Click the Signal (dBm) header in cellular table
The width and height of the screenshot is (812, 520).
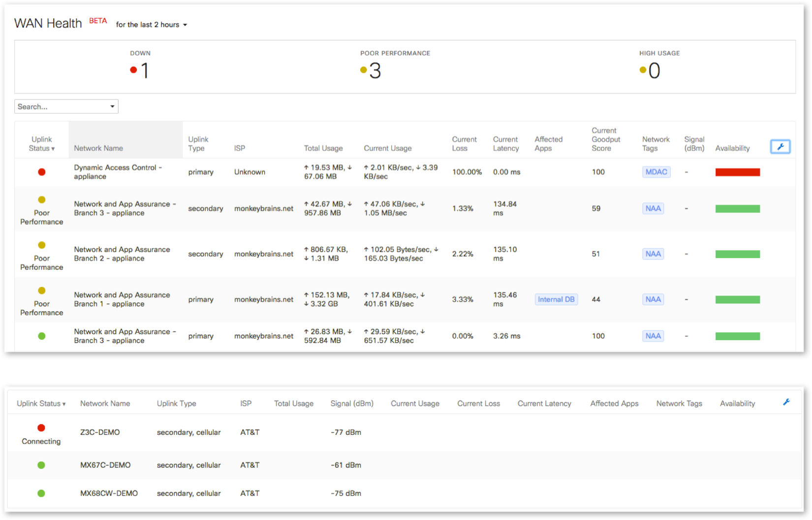click(352, 403)
